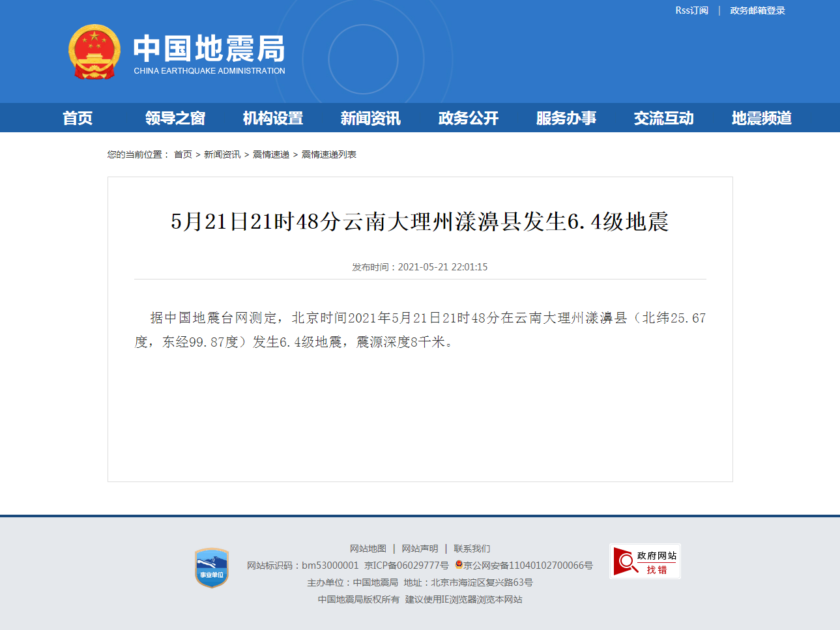Screen dimensions: 840x630
Task: Click the 京公网安备11040102700066号 link
Action: [x=528, y=566]
